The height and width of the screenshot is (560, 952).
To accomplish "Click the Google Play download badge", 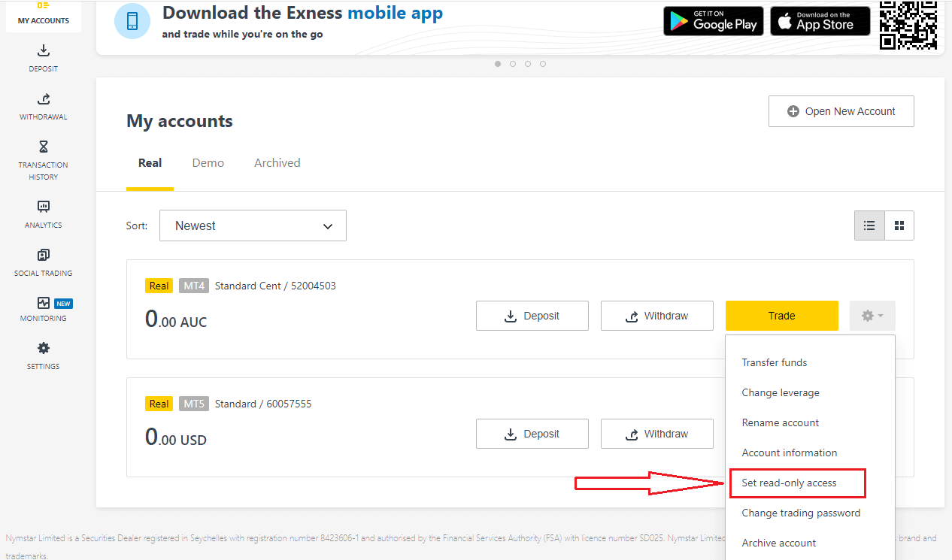I will click(x=713, y=20).
